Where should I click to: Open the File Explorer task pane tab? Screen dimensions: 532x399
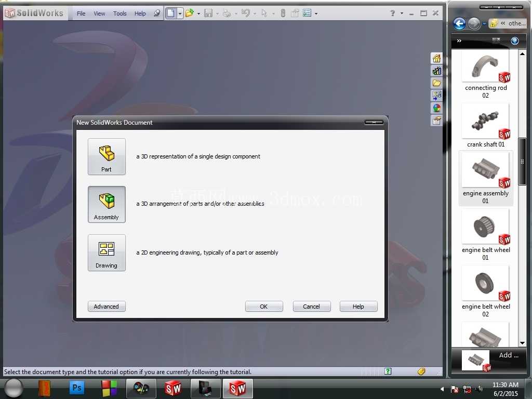click(x=436, y=83)
